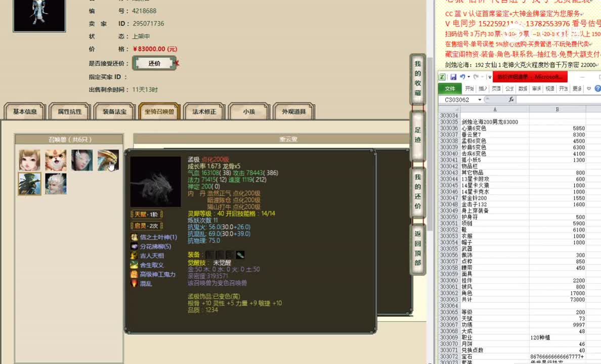
Task: Select the first summon pet portrait thumbnail
Action: pos(29,160)
